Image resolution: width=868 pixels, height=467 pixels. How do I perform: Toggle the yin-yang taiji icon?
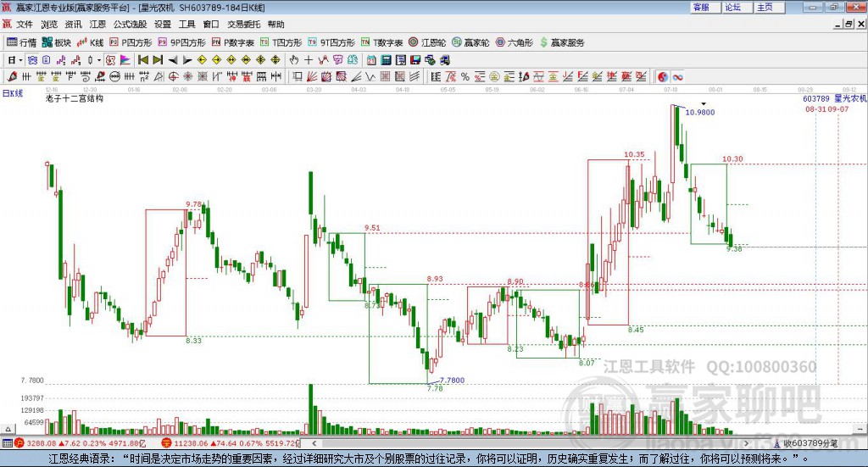[663, 77]
